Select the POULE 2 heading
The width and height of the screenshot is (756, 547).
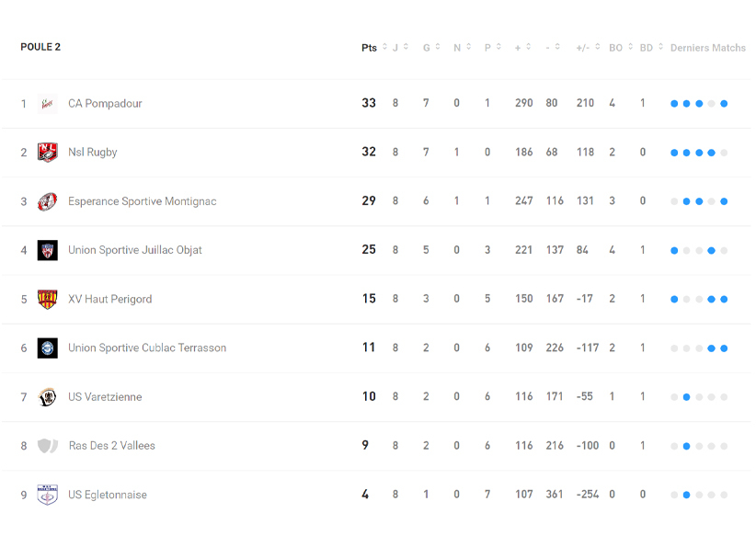point(40,47)
